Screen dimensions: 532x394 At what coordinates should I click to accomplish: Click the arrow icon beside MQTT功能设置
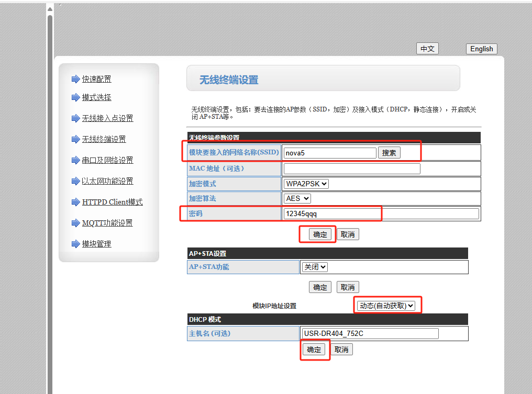[x=75, y=223]
